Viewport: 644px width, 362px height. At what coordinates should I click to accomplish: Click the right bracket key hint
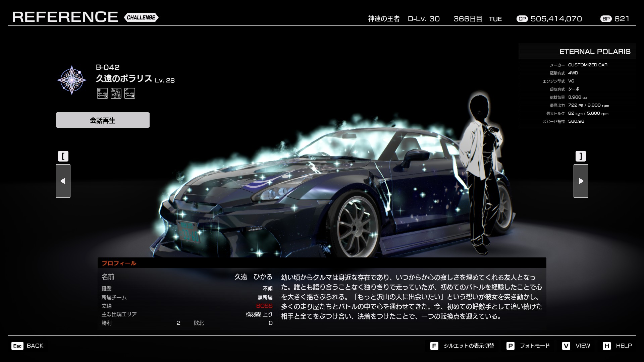click(581, 156)
